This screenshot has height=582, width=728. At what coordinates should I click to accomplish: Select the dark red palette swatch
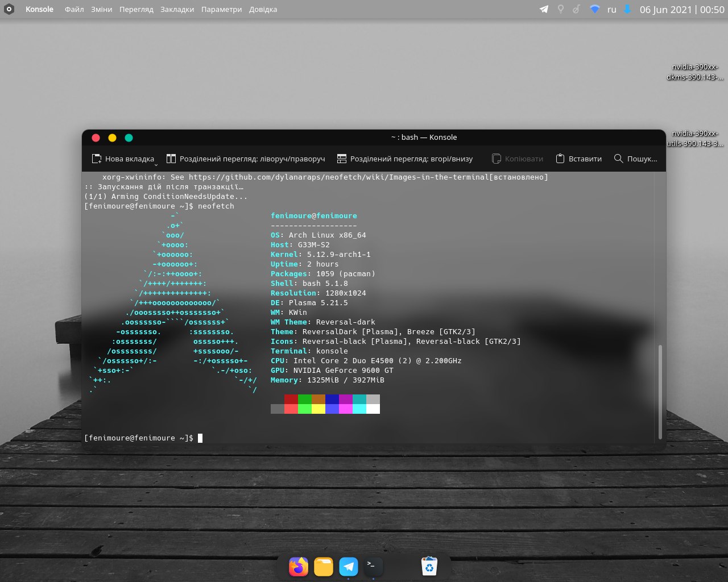pos(291,399)
